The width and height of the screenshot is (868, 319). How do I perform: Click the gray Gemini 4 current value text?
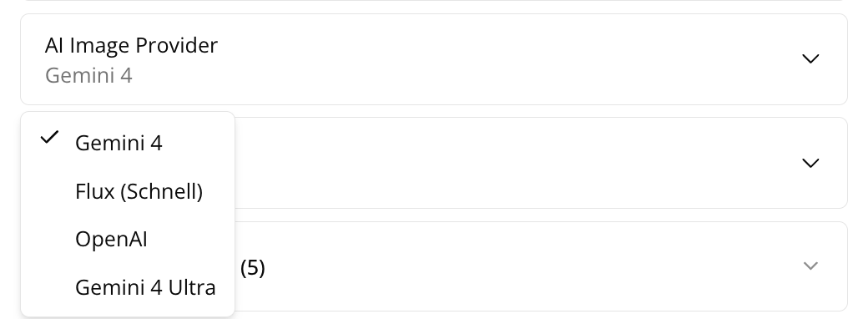tap(88, 75)
